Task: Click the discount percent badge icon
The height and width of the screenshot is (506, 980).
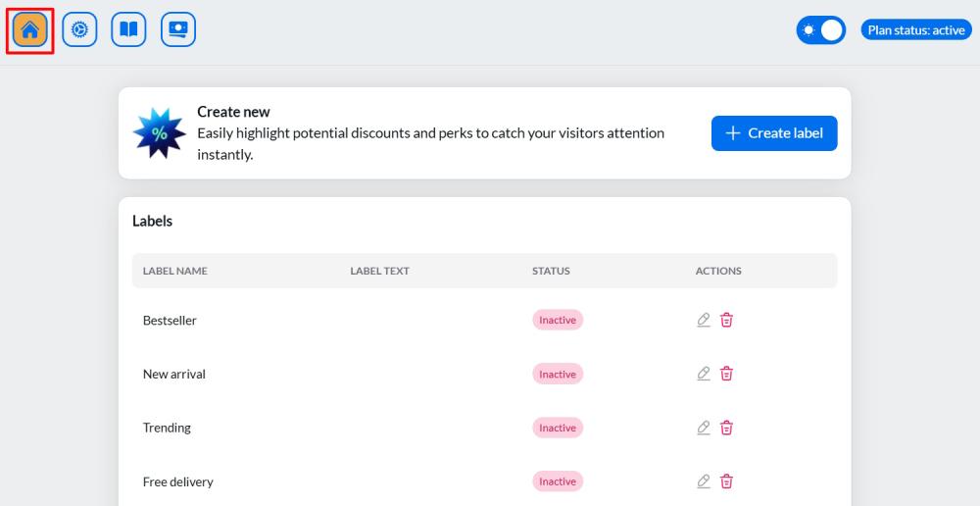Action: click(159, 133)
